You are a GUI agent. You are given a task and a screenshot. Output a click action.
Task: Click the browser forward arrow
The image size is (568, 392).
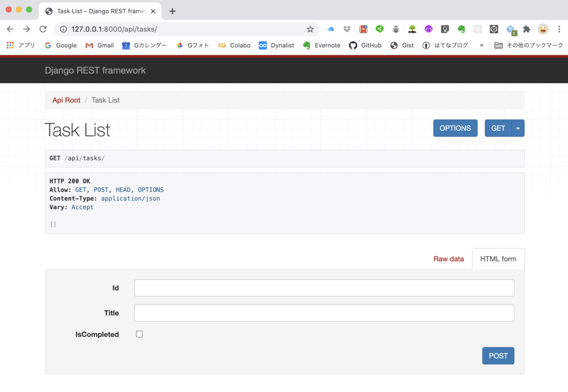pos(27,29)
